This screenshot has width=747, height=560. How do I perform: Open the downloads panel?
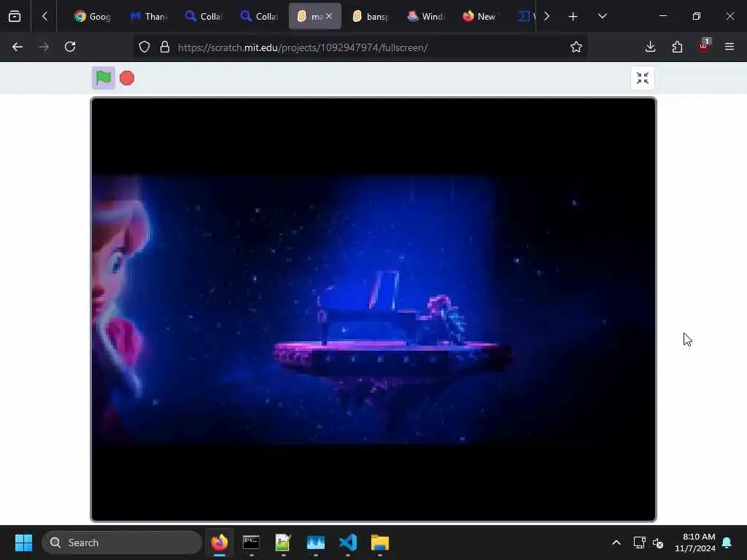[650, 47]
